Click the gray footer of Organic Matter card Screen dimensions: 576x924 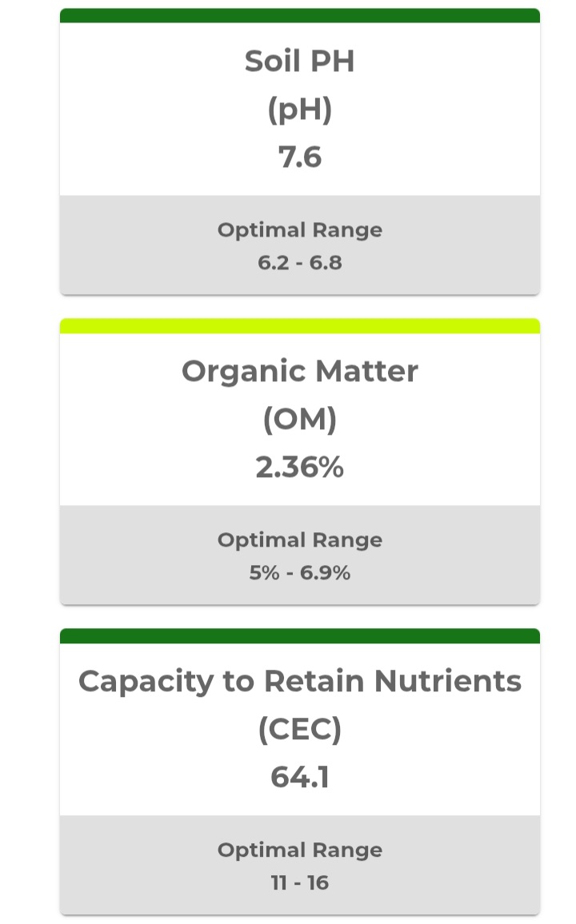coord(299,555)
